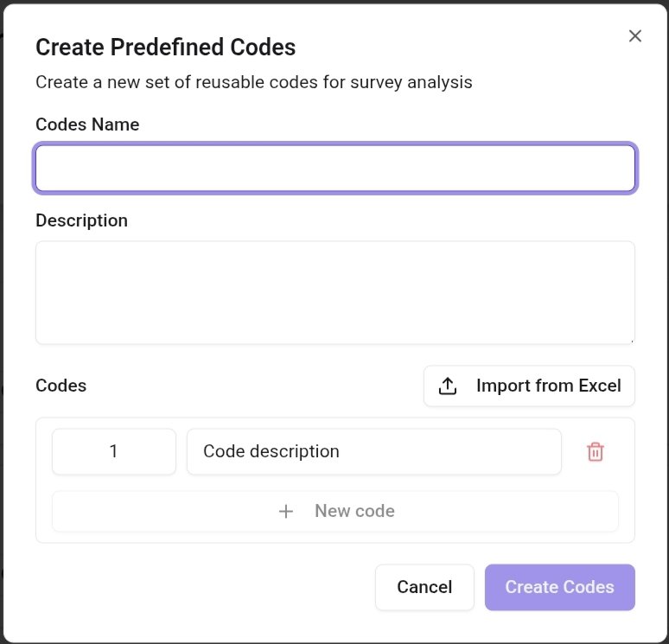Click the trash icon to delete code 1
The height and width of the screenshot is (644, 669).
click(x=595, y=451)
